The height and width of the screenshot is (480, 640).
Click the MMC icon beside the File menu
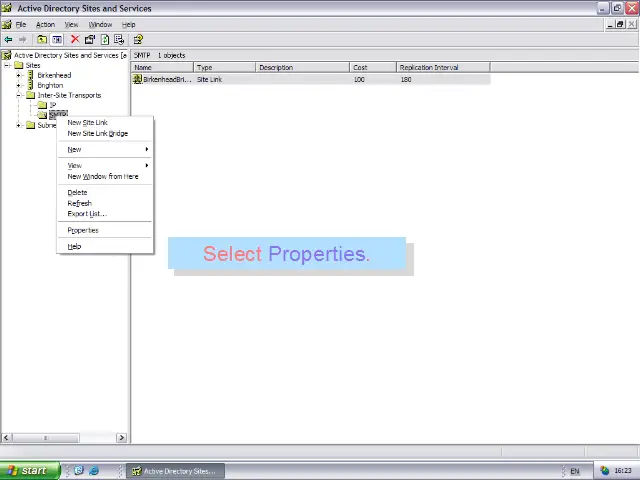pyautogui.click(x=7, y=24)
